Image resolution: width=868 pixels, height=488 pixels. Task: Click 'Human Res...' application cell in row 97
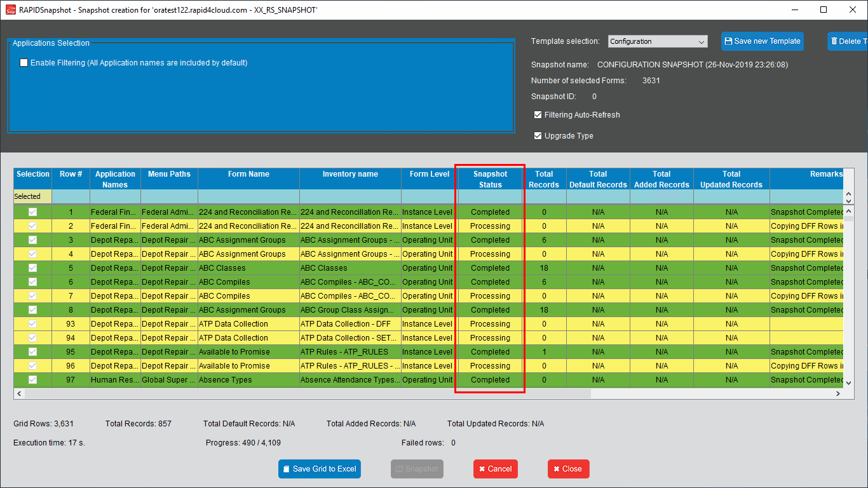coord(116,380)
